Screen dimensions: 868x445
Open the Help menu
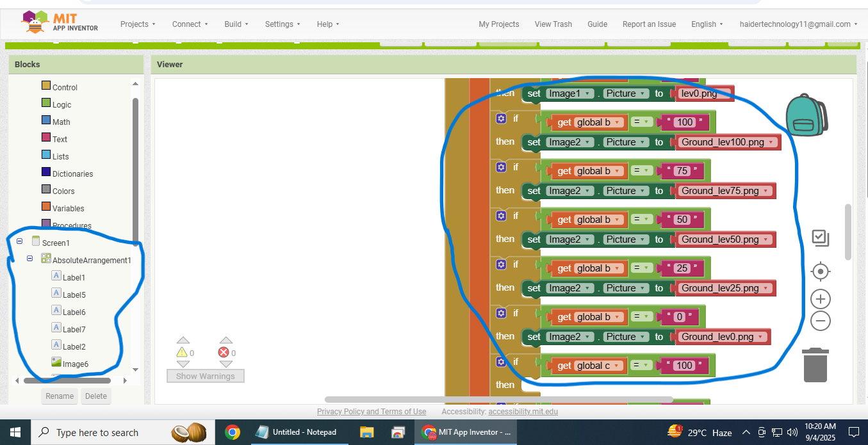point(328,24)
